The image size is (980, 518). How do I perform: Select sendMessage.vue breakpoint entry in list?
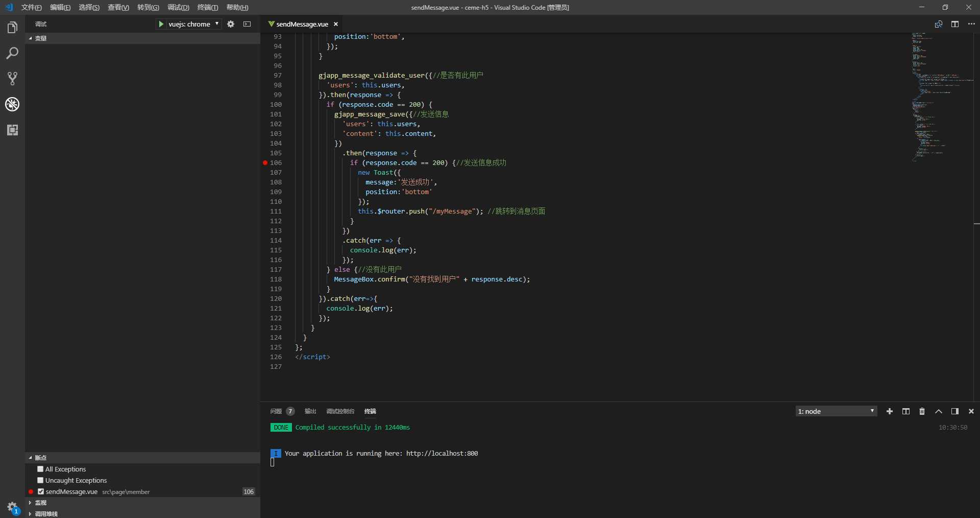143,491
